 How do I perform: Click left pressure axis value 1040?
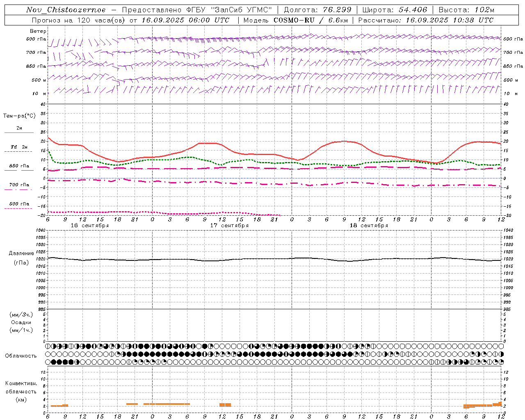click(x=40, y=231)
